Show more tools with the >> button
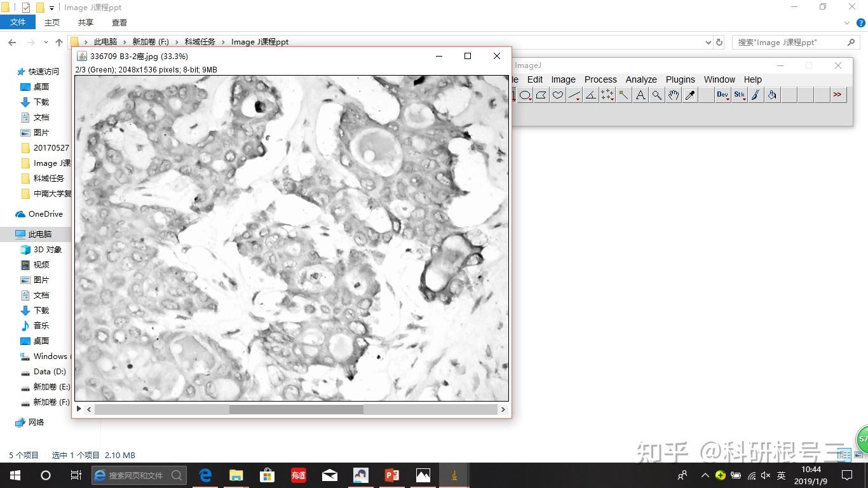The height and width of the screenshot is (488, 868). tap(837, 95)
